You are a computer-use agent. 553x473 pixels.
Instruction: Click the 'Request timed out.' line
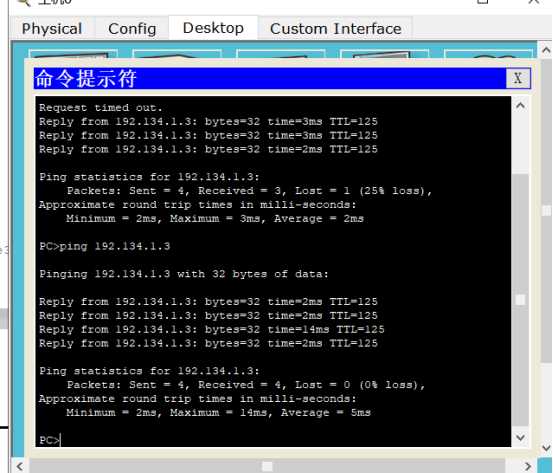coord(101,108)
